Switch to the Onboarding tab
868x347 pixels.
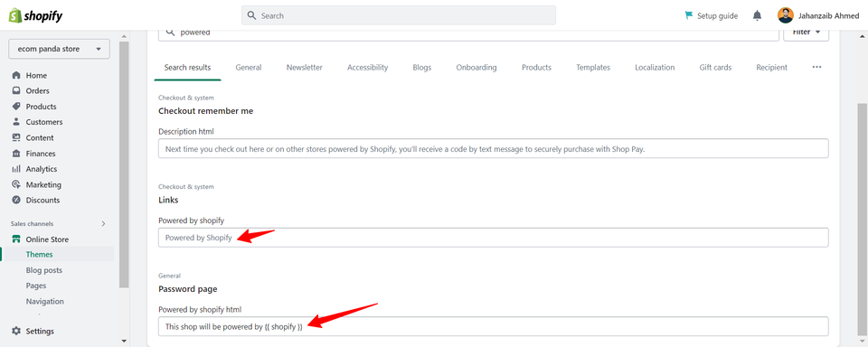click(x=476, y=68)
